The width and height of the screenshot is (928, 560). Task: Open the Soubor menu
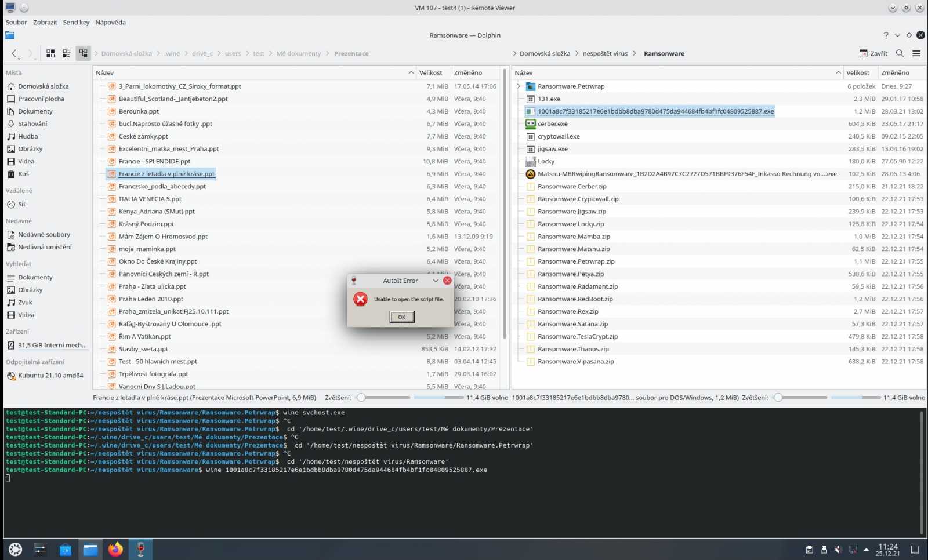16,22
